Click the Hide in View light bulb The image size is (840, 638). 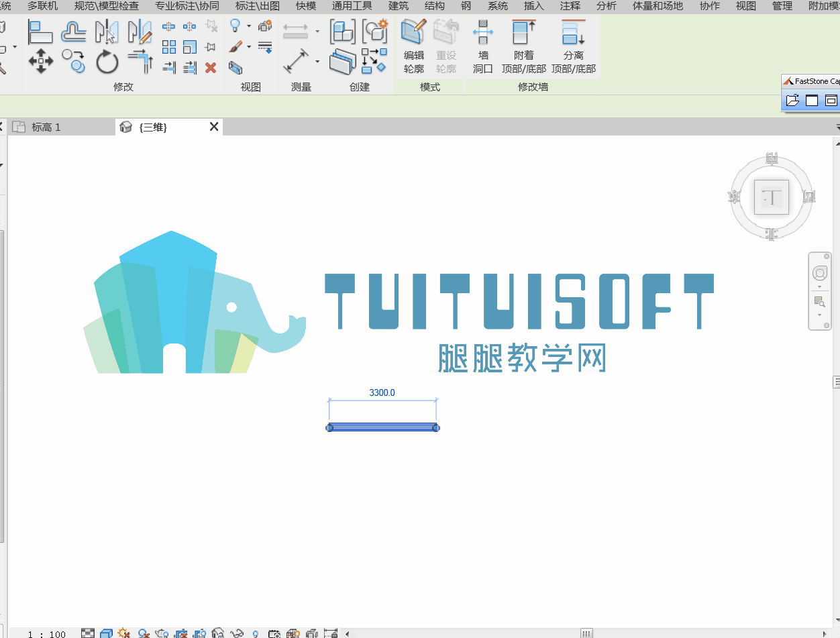[235, 25]
